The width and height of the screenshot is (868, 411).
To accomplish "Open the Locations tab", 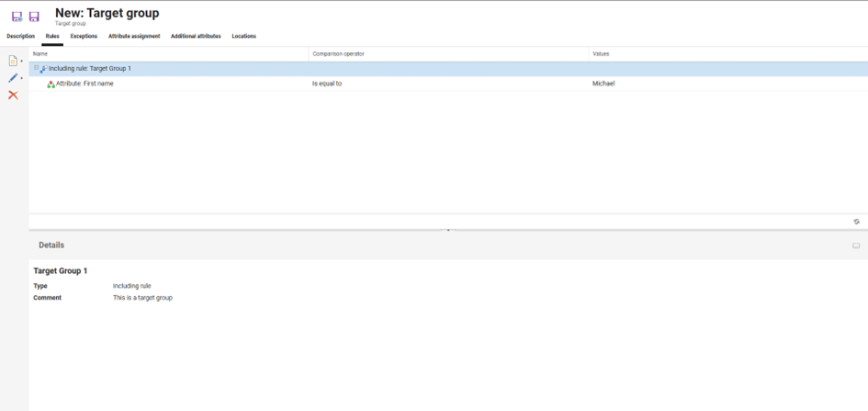I will (x=243, y=37).
